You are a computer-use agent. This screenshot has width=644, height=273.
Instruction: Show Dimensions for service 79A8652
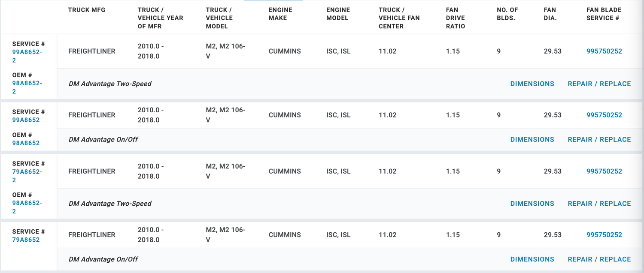coord(532,259)
